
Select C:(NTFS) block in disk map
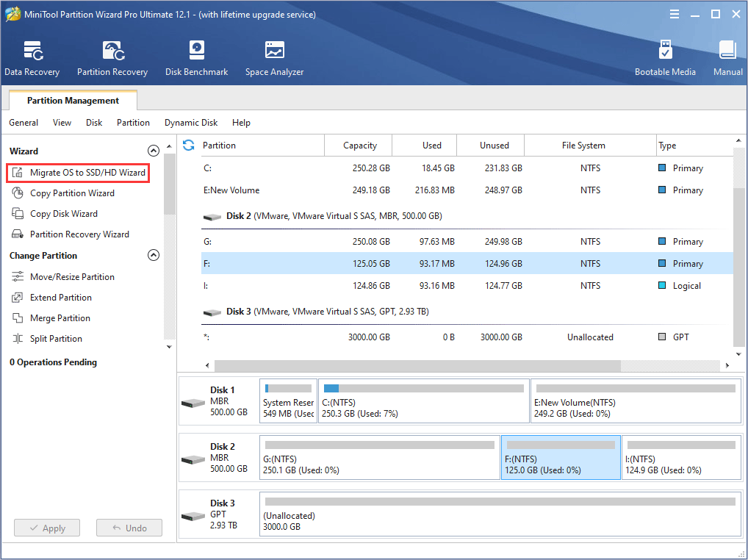(x=424, y=401)
